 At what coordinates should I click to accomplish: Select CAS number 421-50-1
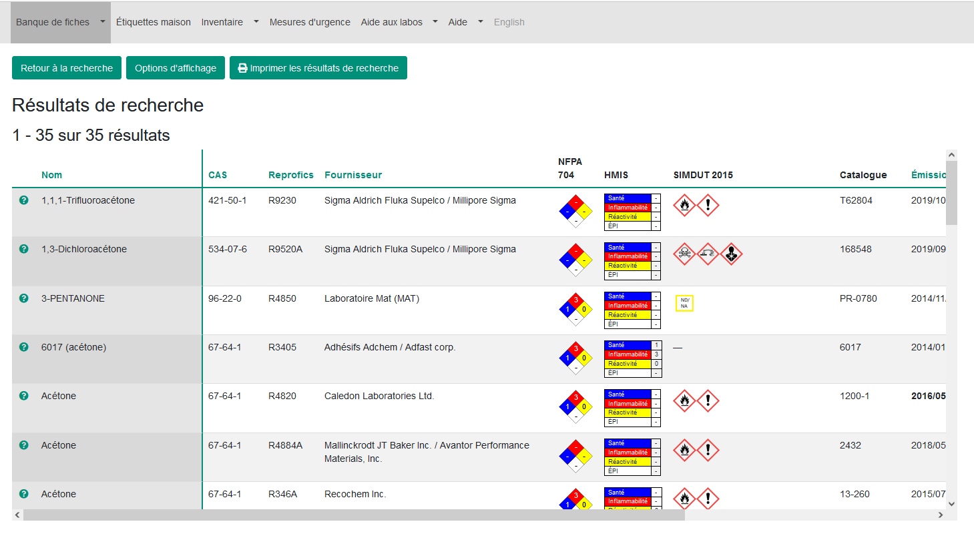[x=228, y=200]
